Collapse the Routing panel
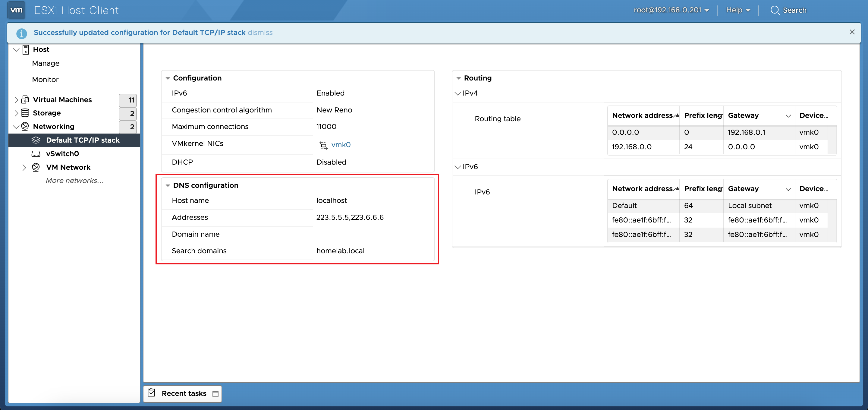The image size is (868, 410). 459,78
